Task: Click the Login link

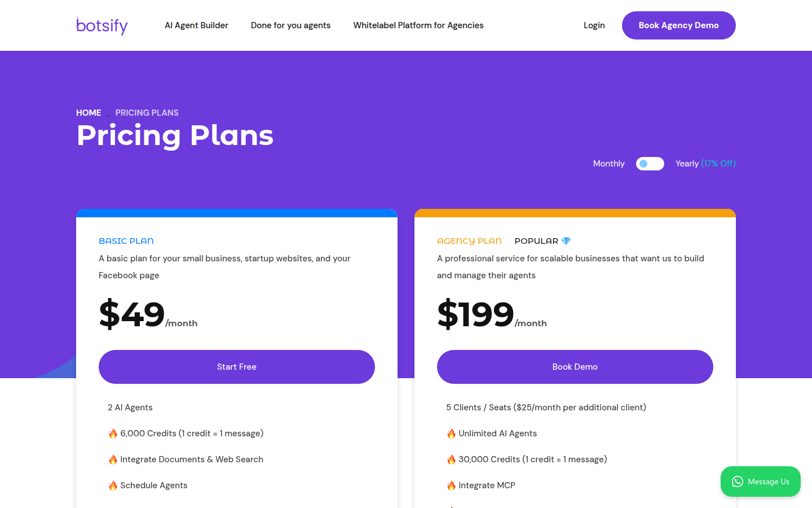Action: tap(594, 25)
